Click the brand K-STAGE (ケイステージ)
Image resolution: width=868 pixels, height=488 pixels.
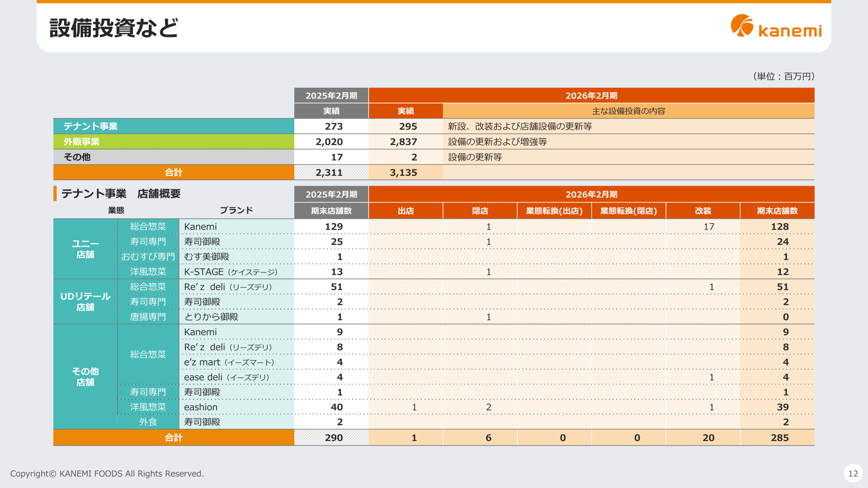tap(231, 272)
